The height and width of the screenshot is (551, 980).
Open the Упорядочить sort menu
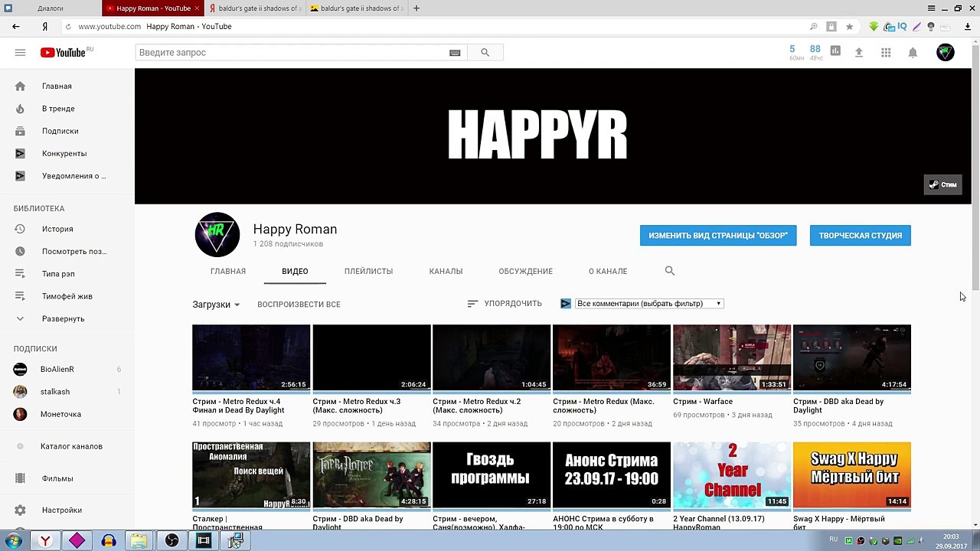coord(505,304)
